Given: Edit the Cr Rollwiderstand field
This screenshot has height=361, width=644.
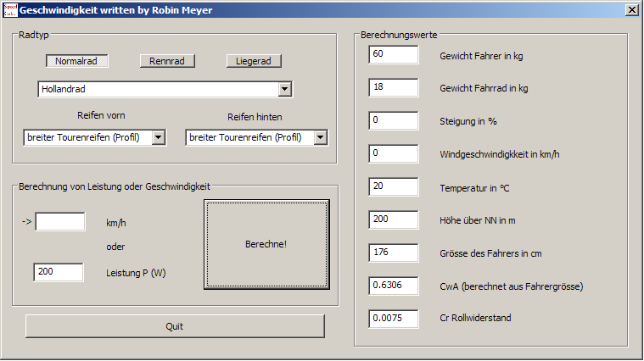Looking at the screenshot, I should click(394, 319).
